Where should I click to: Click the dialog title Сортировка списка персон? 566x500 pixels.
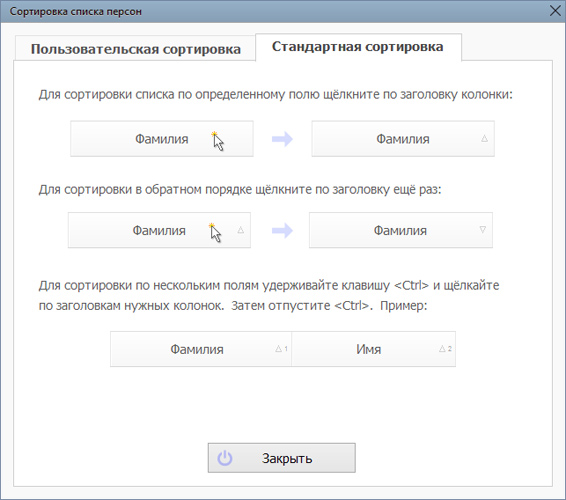pos(75,12)
